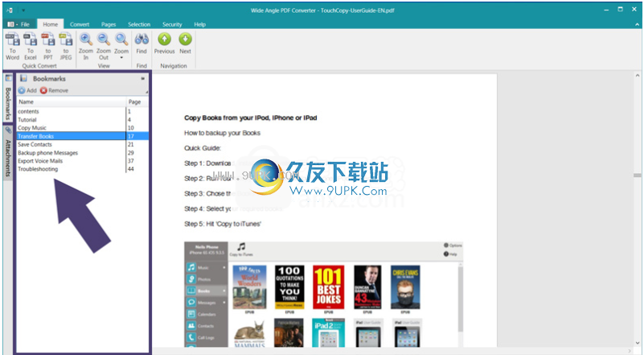
Task: Select the Bookmarks side tab
Action: 8,98
